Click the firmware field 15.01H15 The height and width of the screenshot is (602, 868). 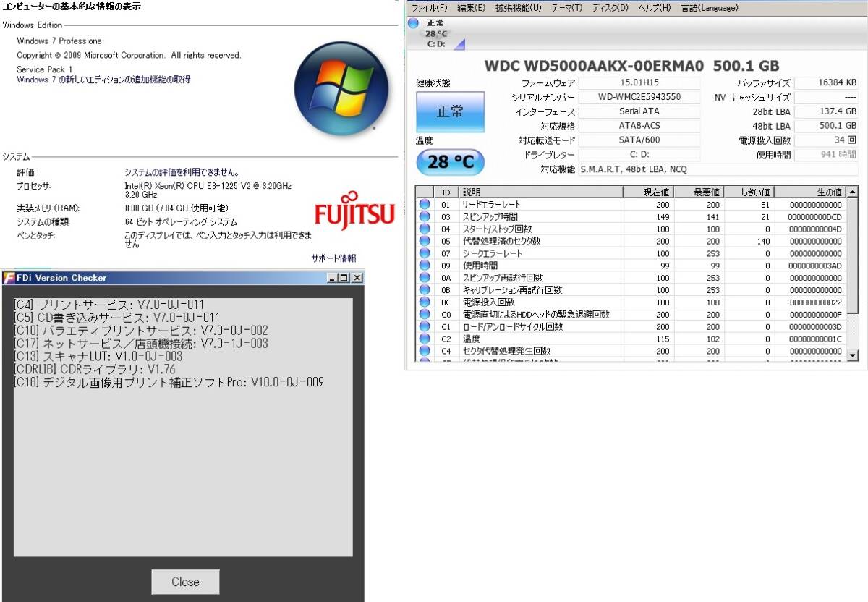click(x=639, y=83)
